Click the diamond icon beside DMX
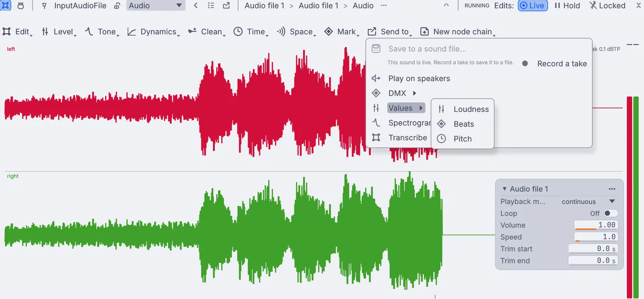 point(376,93)
